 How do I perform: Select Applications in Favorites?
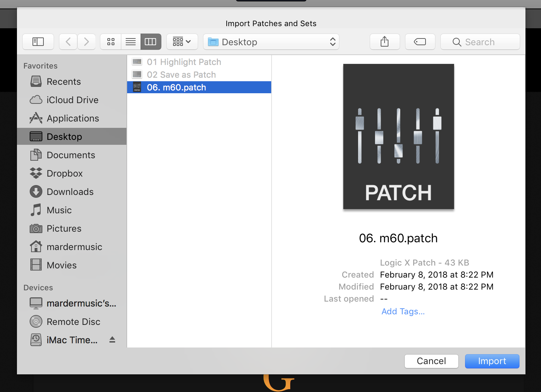click(73, 118)
